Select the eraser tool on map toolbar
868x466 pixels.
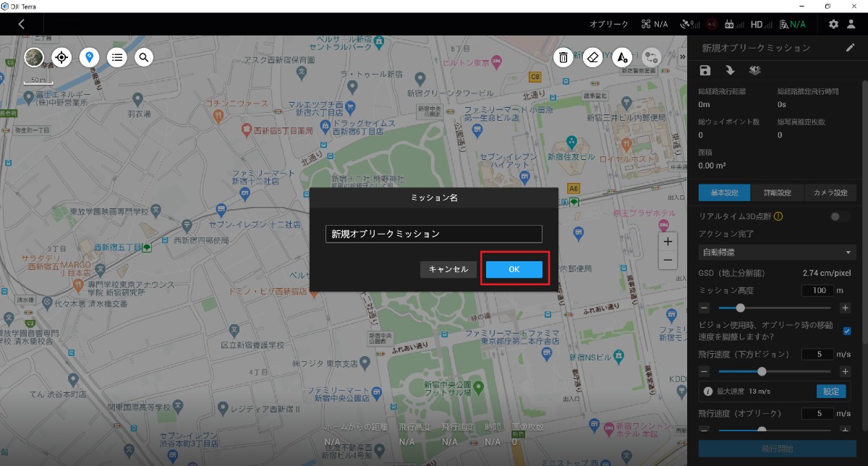(592, 57)
